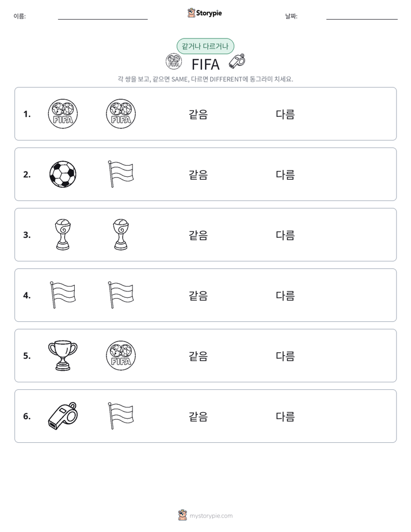This screenshot has width=411, height=532.
Task: Click the first FIFA emblem in row 1
Action: pyautogui.click(x=63, y=113)
